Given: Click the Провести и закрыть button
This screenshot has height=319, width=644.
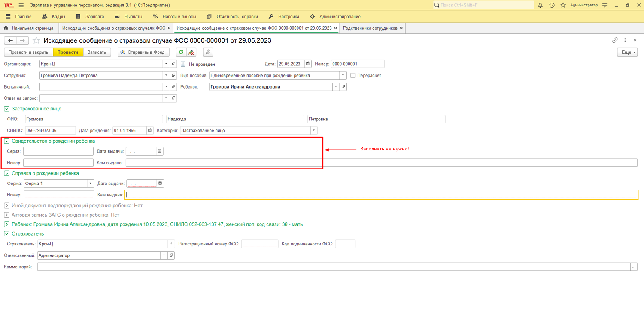Looking at the screenshot, I should click(x=28, y=52).
